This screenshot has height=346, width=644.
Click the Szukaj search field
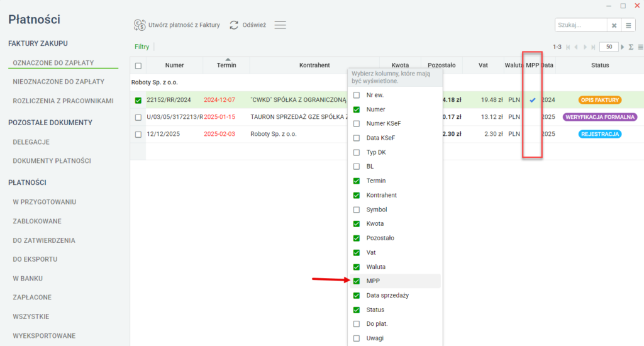click(x=580, y=25)
